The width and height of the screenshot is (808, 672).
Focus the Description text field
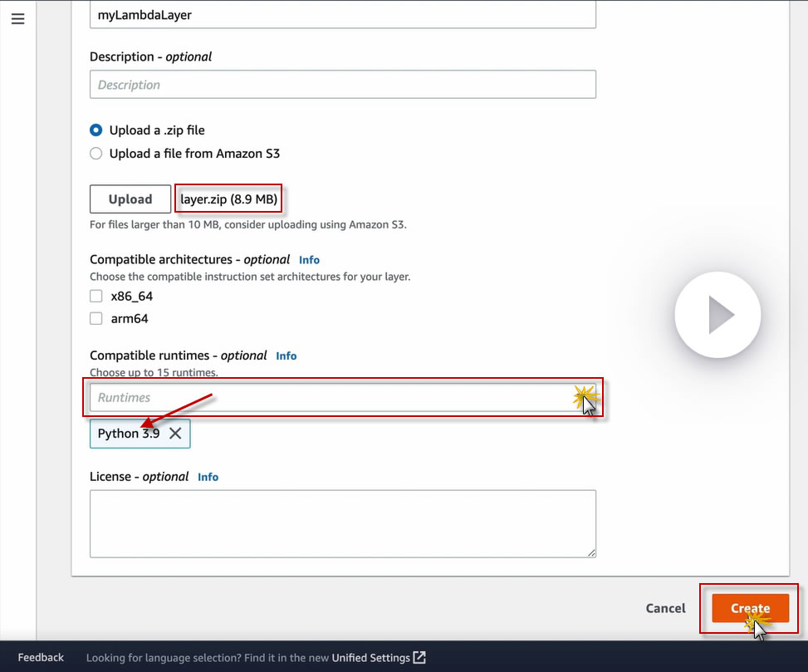(x=343, y=84)
